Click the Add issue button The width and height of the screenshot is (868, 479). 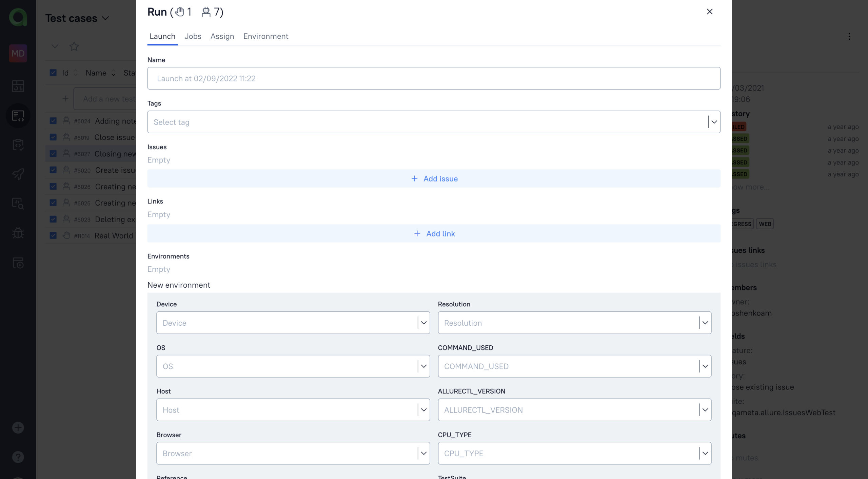pos(434,178)
